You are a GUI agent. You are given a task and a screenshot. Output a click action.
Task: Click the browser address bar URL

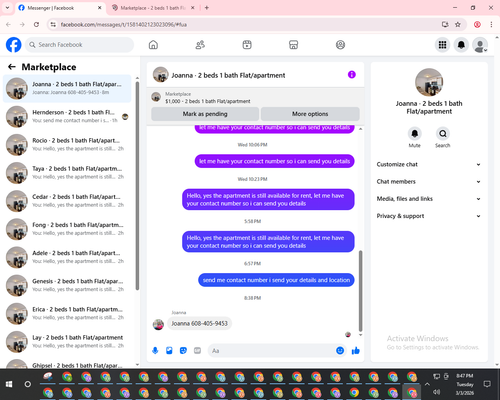point(123,25)
